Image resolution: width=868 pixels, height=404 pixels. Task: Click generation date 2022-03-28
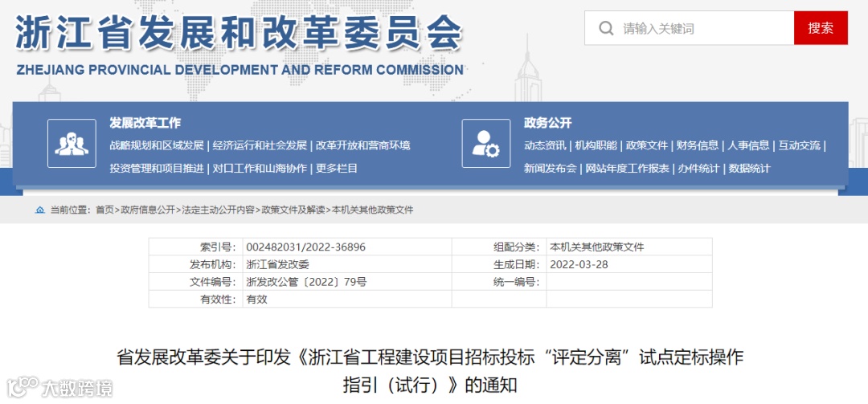[x=579, y=264]
